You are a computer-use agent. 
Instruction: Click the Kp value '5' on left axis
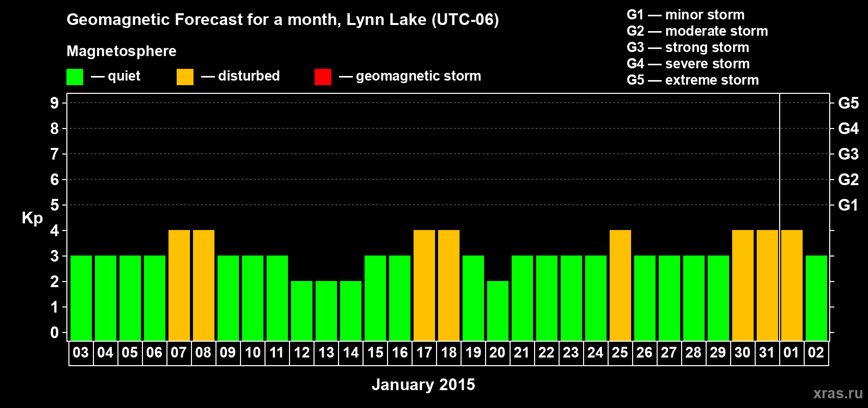(55, 205)
